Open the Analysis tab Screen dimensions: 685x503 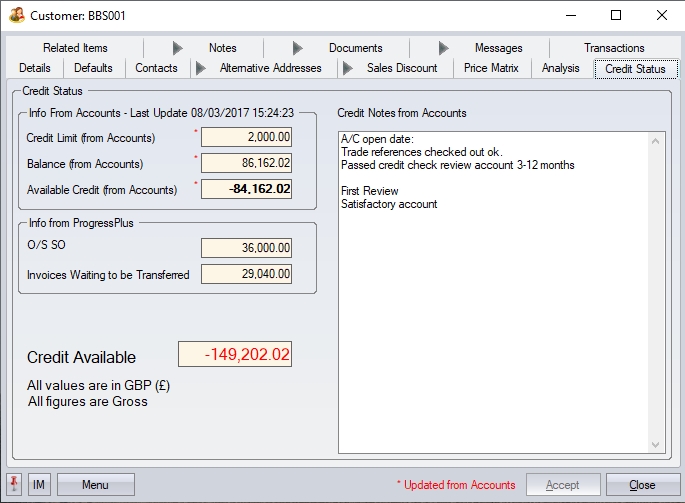click(x=560, y=68)
